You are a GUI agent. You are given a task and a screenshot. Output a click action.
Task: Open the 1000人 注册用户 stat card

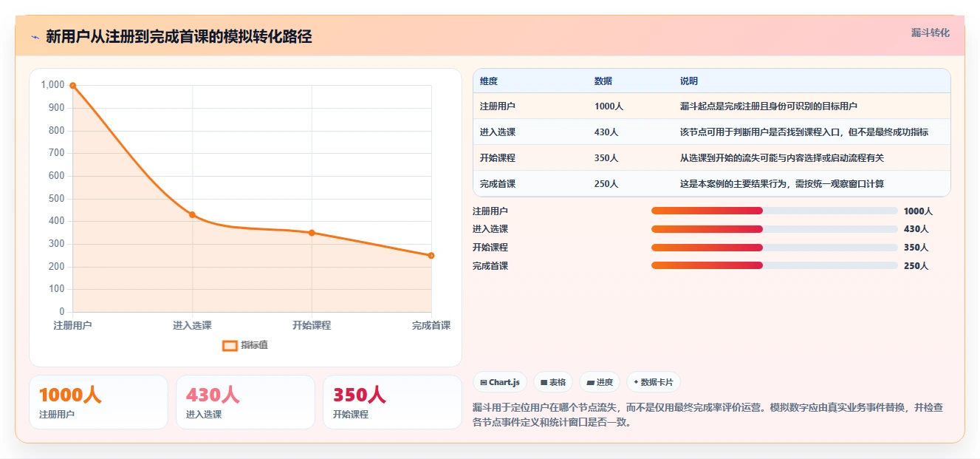coord(98,402)
